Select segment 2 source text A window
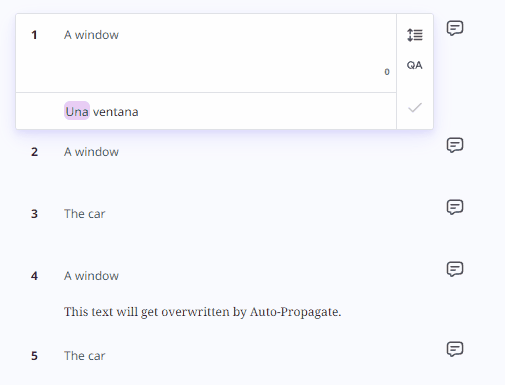The height and width of the screenshot is (385, 505). tap(91, 152)
